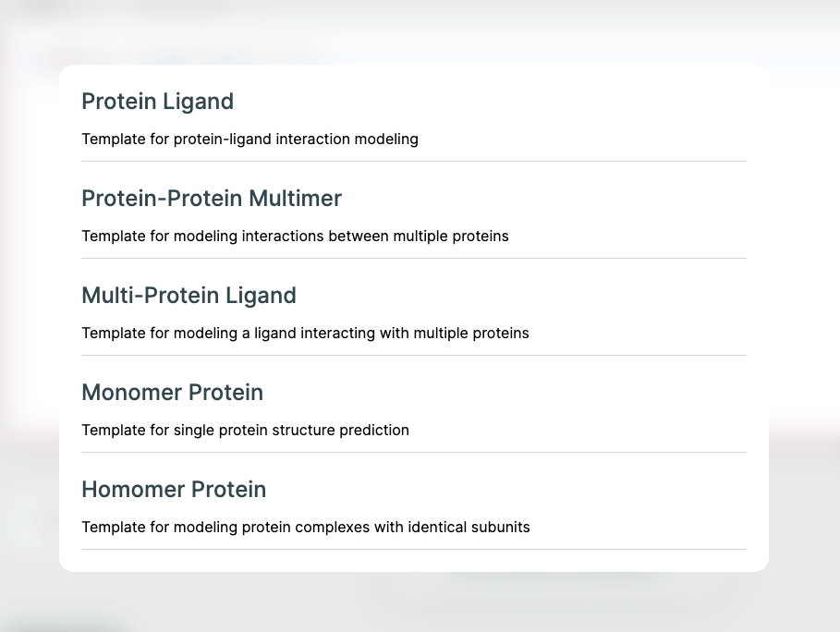
Task: Select the Monomer Protein template title
Action: click(172, 393)
